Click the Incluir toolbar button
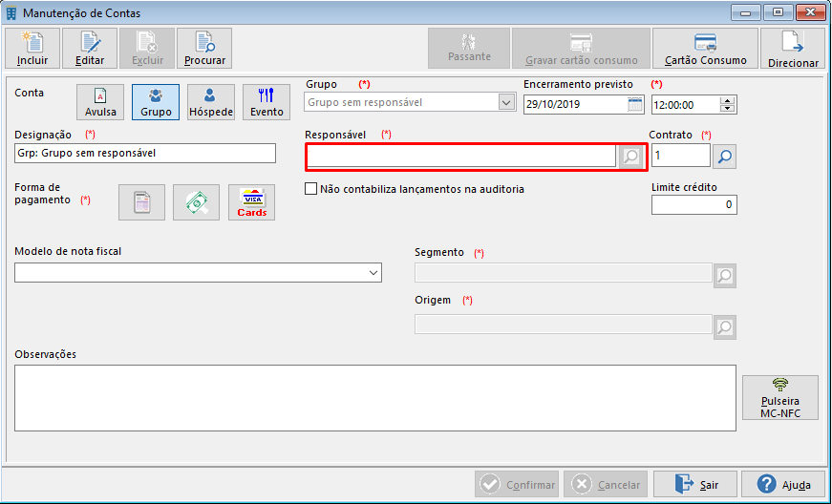 32,49
